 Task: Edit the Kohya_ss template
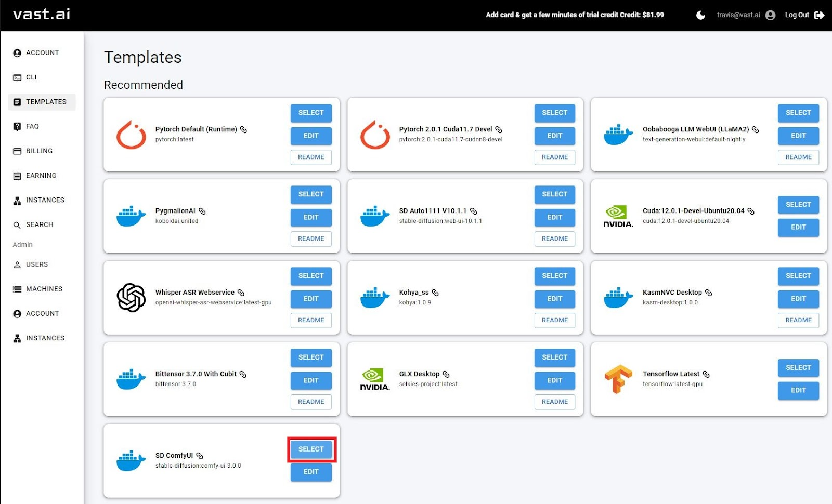coord(555,299)
